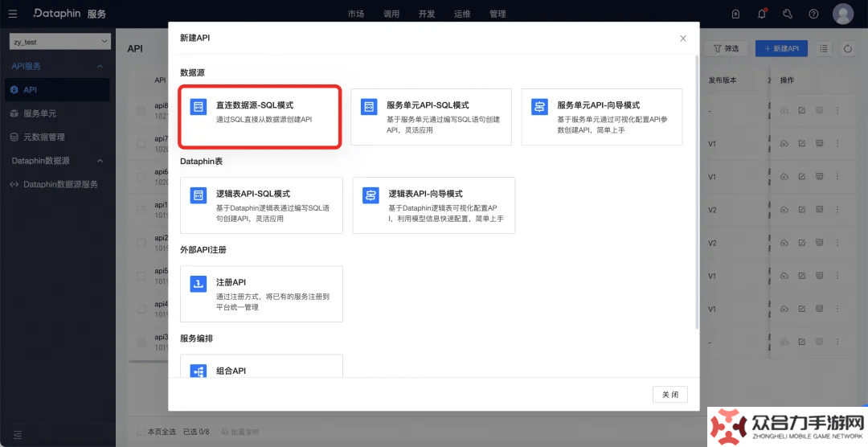
Task: Choose 服务单元API-SQL模式 card
Action: coord(432,117)
